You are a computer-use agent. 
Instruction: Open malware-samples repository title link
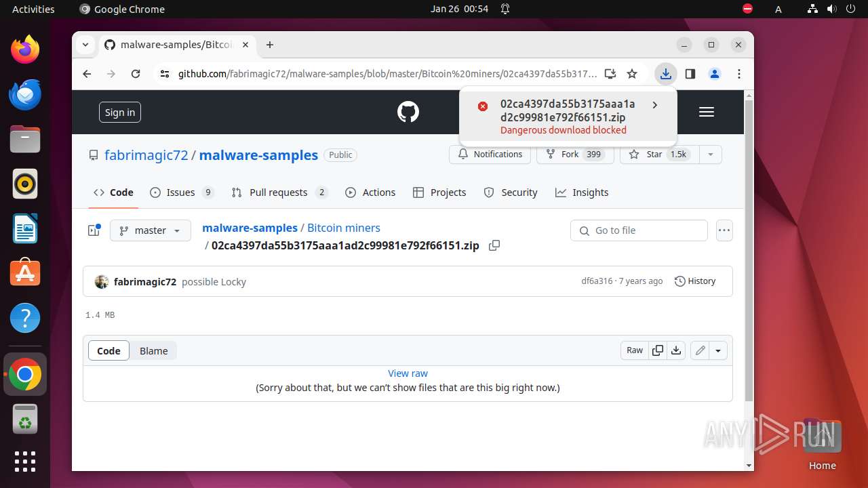[x=258, y=155]
